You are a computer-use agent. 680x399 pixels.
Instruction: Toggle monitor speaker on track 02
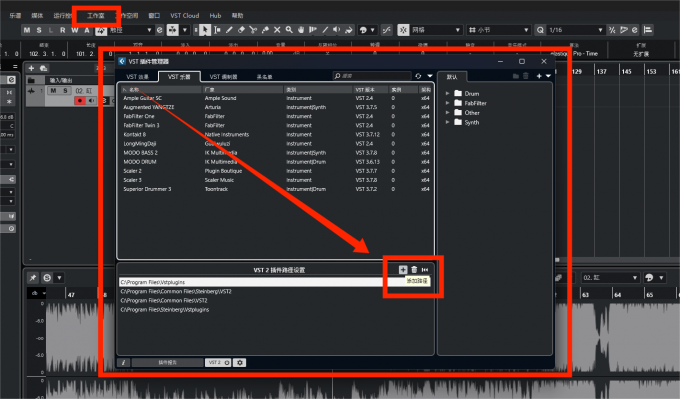[92, 101]
